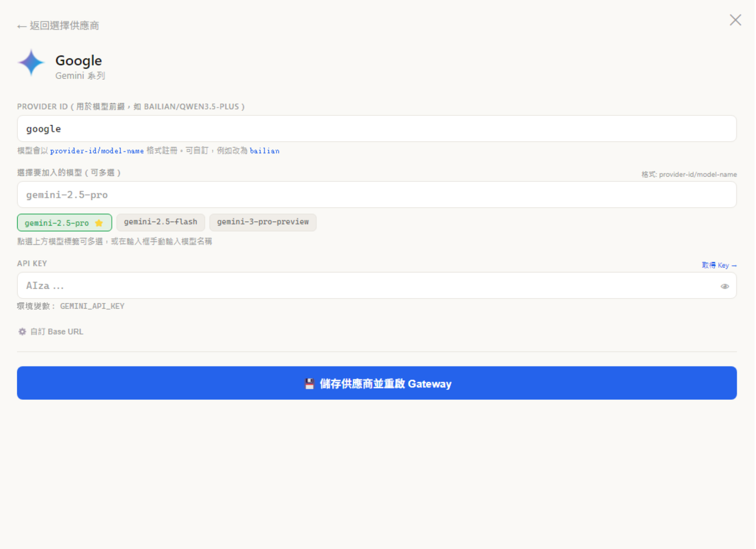
Task: Click the Gemini 系列 subtitle
Action: click(x=80, y=76)
